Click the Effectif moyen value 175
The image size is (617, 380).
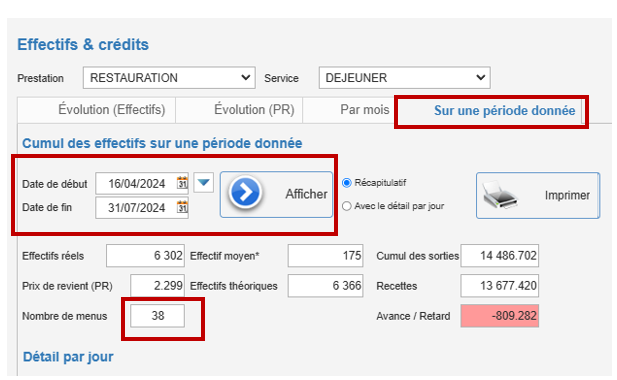click(325, 256)
